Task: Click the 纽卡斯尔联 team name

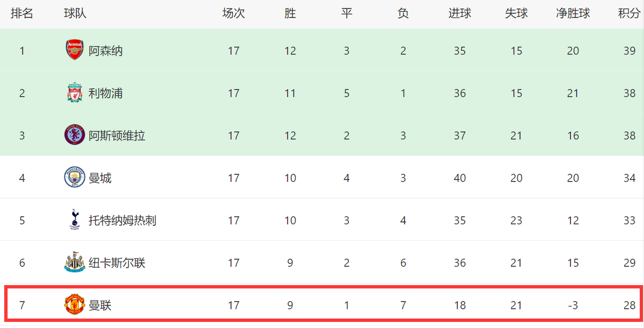Action: pos(117,263)
